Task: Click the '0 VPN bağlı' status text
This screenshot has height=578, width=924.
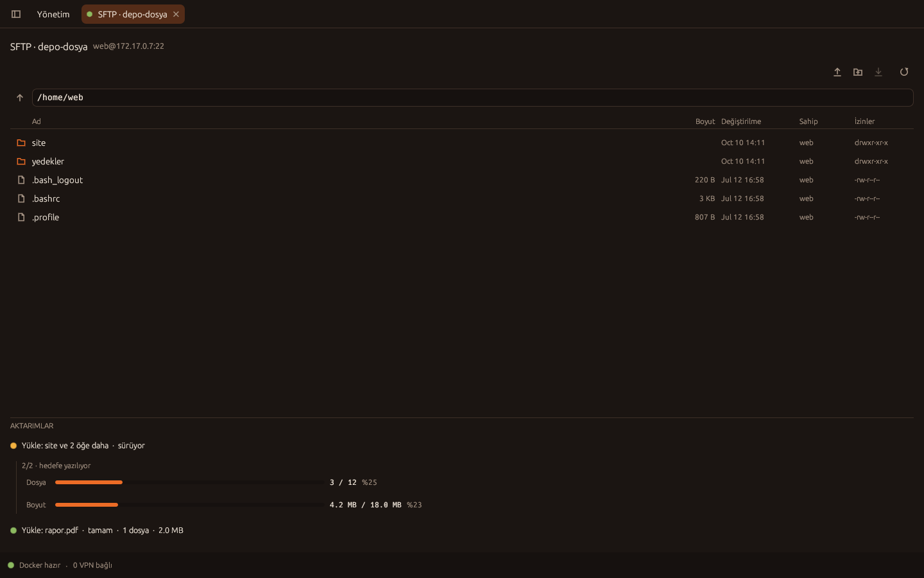Action: pos(92,565)
